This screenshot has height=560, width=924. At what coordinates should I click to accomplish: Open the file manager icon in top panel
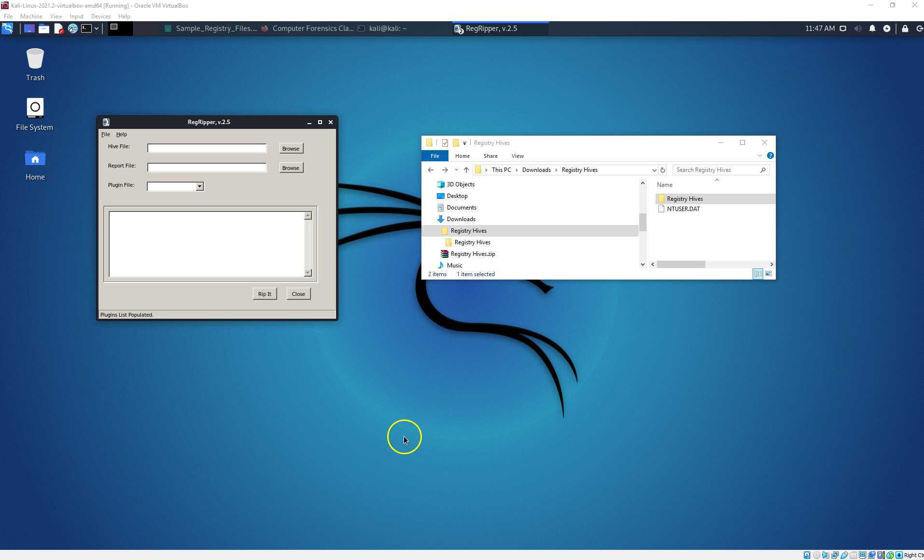(x=43, y=28)
